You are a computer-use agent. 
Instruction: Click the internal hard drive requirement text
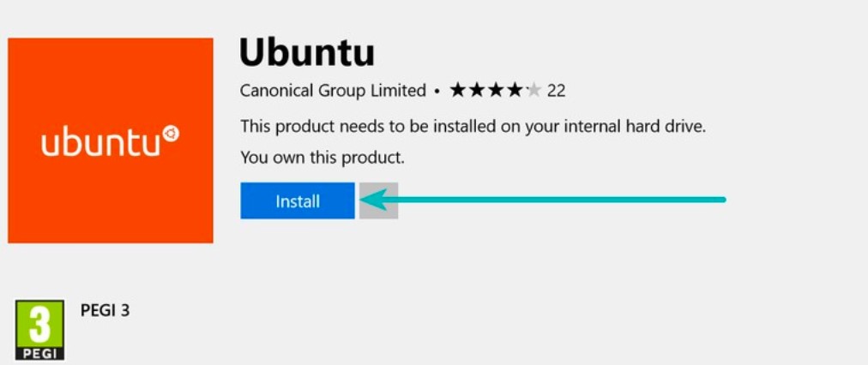tap(472, 127)
